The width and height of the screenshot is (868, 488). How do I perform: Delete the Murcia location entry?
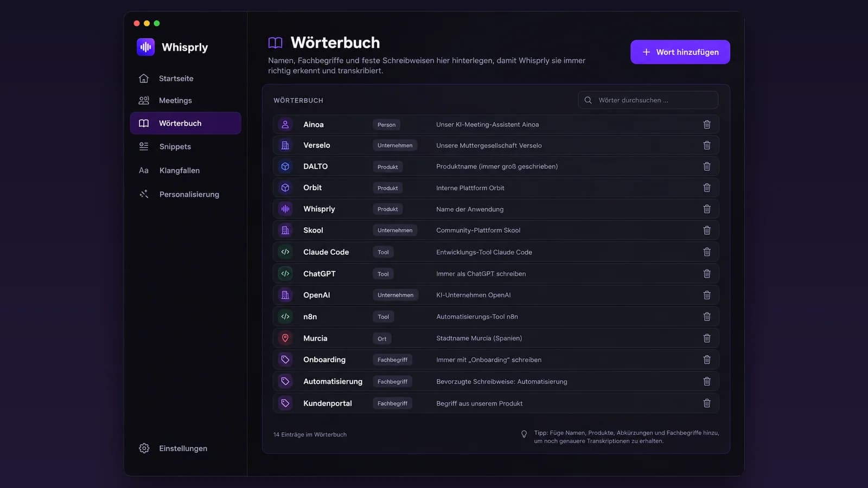pyautogui.click(x=707, y=338)
